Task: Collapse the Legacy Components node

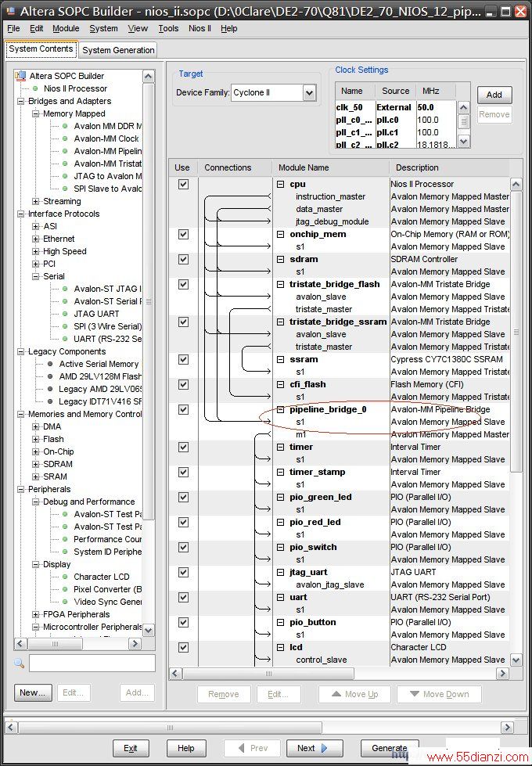Action: (20, 352)
